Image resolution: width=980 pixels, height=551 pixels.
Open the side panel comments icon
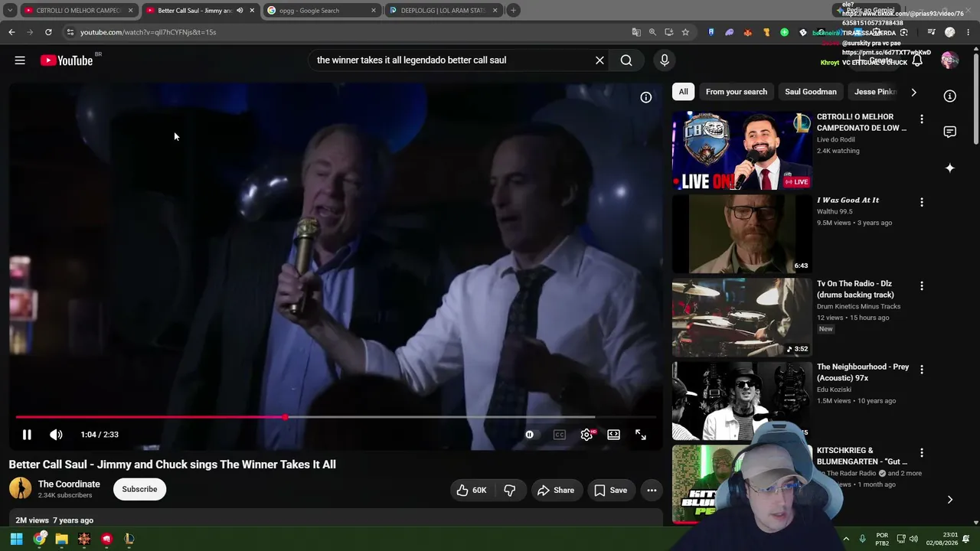click(x=949, y=132)
